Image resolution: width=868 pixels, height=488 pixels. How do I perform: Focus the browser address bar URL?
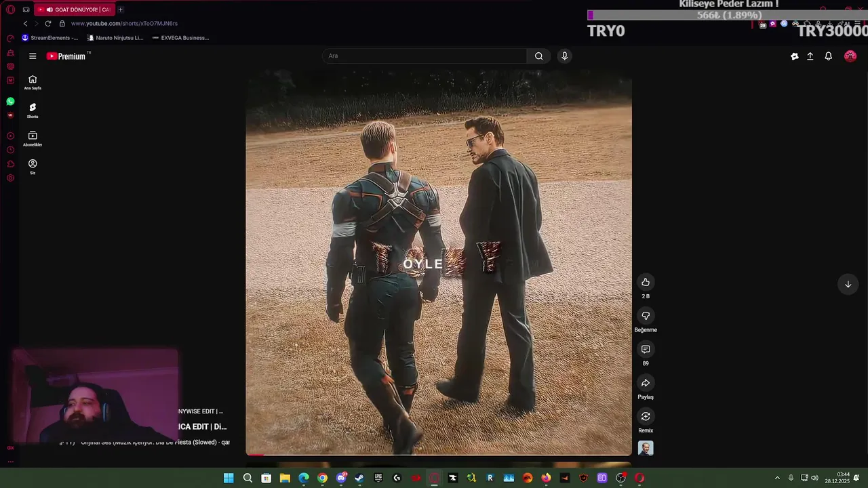coord(124,23)
